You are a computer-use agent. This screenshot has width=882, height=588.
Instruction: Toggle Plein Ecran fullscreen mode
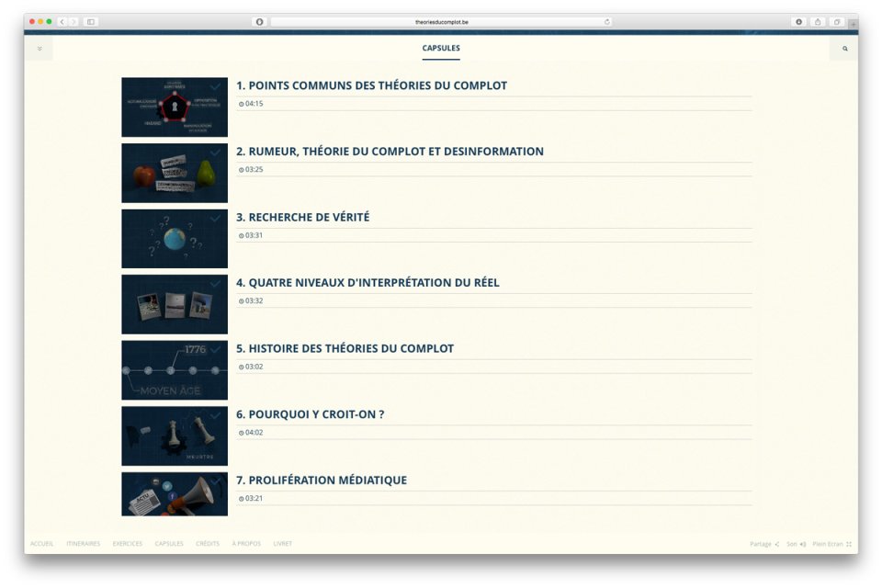point(832,544)
